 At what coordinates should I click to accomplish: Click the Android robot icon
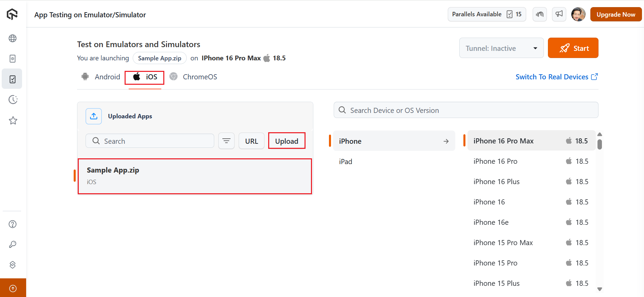(85, 77)
